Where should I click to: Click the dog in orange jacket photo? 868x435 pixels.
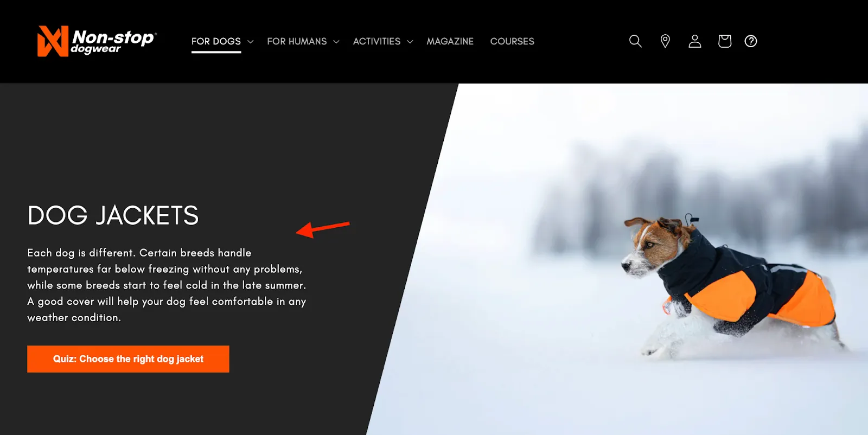pos(730,282)
